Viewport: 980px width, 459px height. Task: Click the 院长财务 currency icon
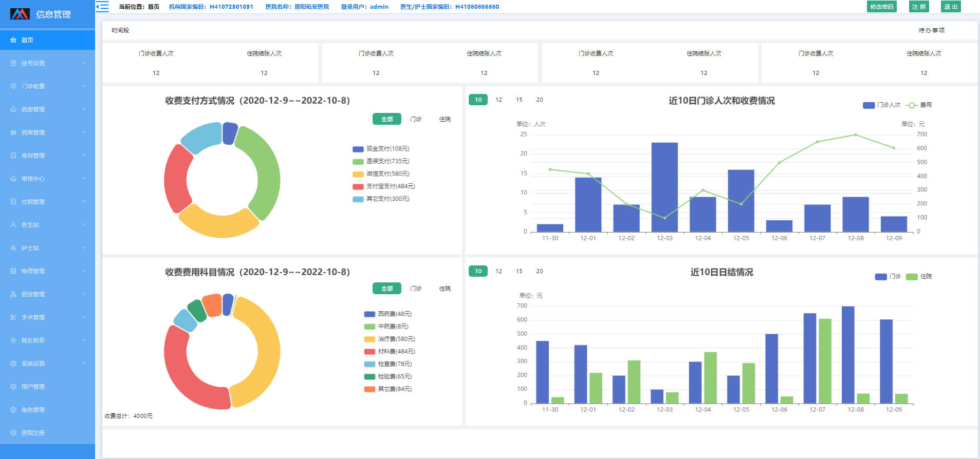pyautogui.click(x=13, y=340)
